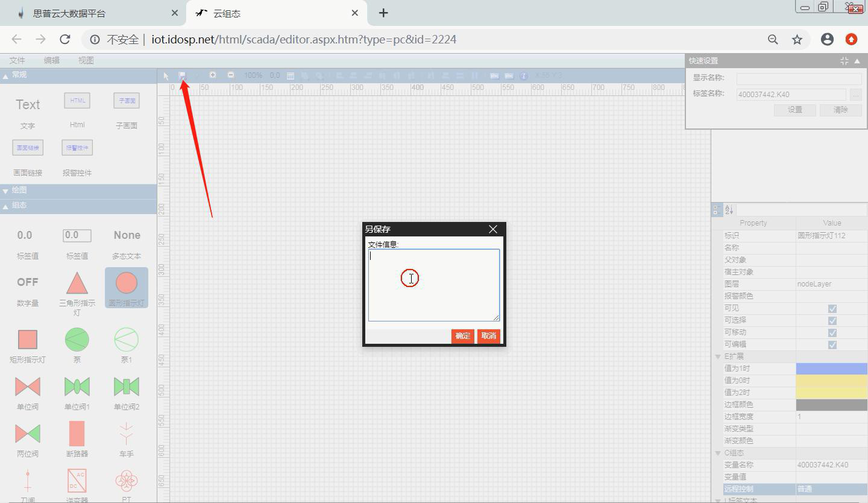Choose the green pump component icon
868x503 pixels.
coord(77,340)
